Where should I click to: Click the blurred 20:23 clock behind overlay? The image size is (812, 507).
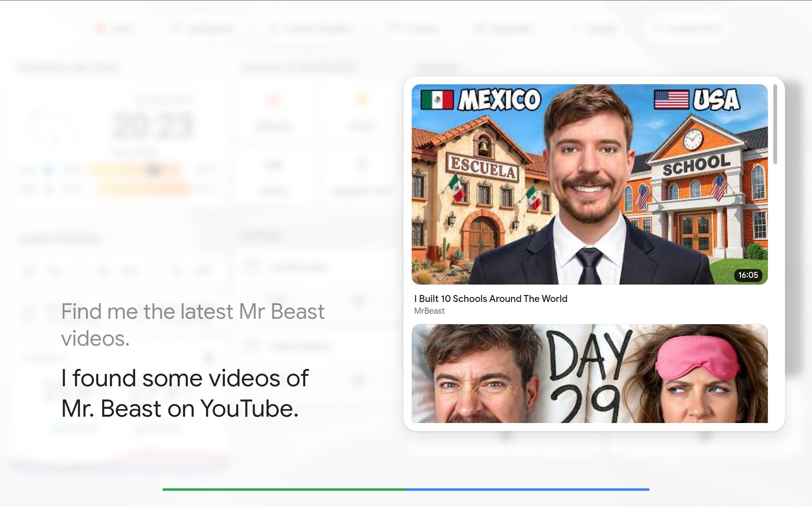pyautogui.click(x=153, y=126)
